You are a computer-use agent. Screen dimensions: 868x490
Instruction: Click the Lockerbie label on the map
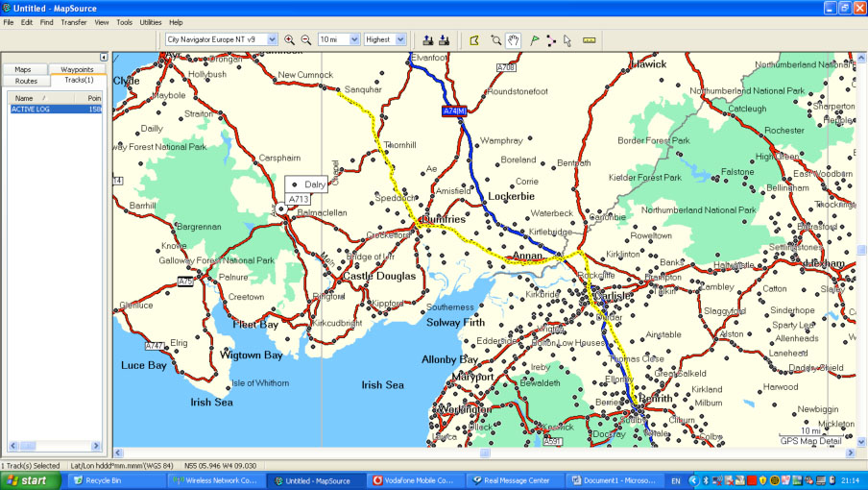click(x=511, y=196)
